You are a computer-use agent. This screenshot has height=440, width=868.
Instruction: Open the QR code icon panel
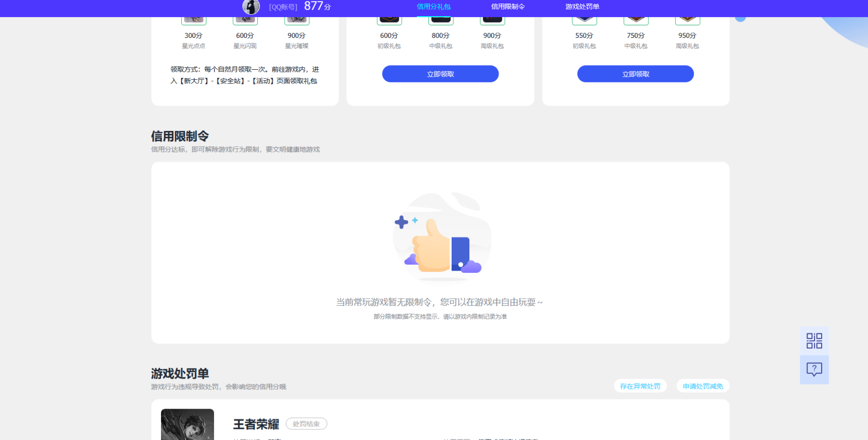point(814,340)
